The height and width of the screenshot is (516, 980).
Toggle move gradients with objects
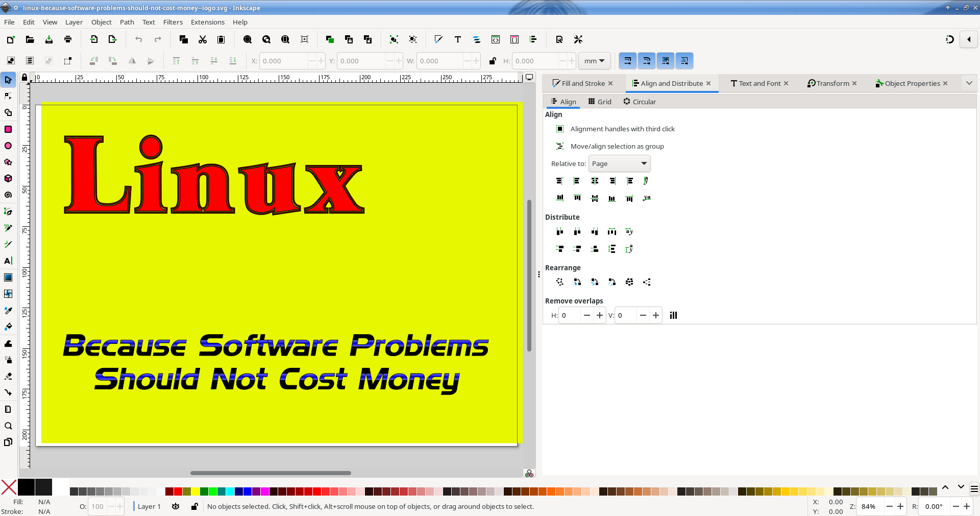click(666, 61)
